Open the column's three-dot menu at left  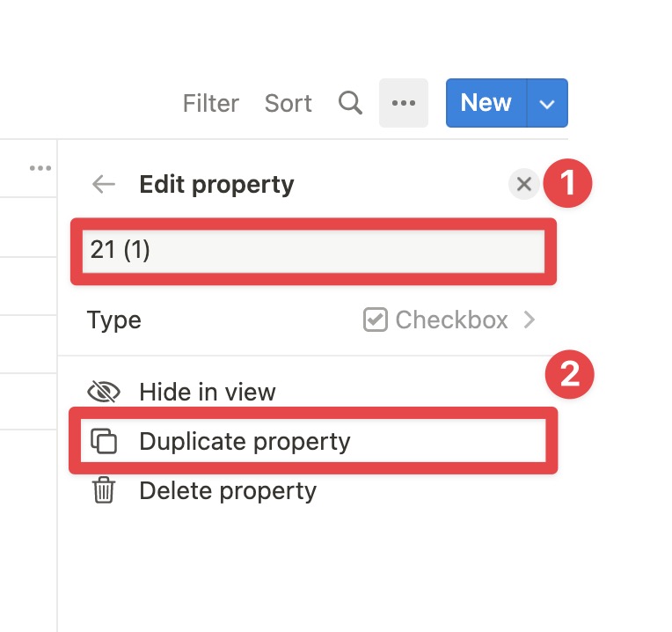pos(40,168)
